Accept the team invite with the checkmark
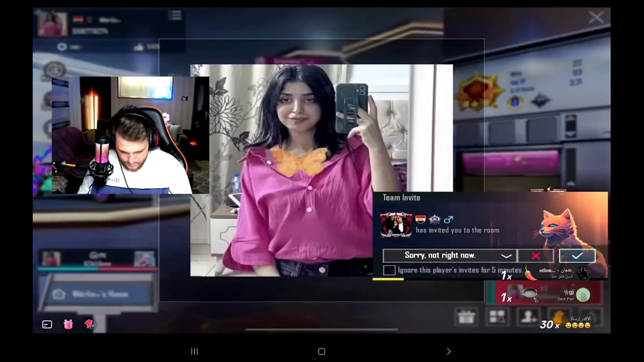Viewport: 644px width, 362px height. (577, 256)
